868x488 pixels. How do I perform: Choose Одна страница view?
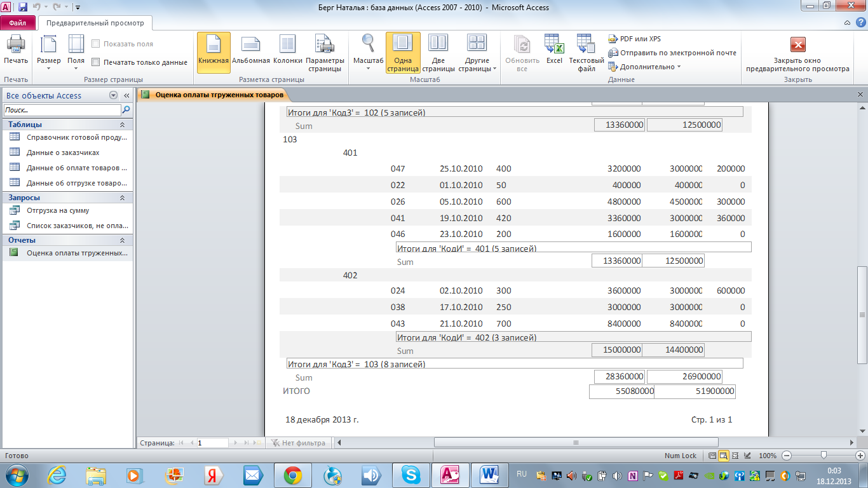[x=403, y=52]
